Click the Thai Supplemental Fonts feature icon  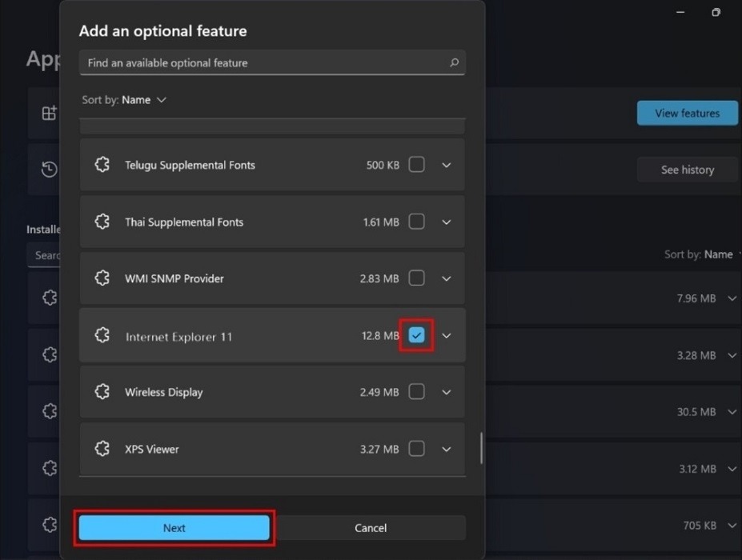(x=102, y=222)
